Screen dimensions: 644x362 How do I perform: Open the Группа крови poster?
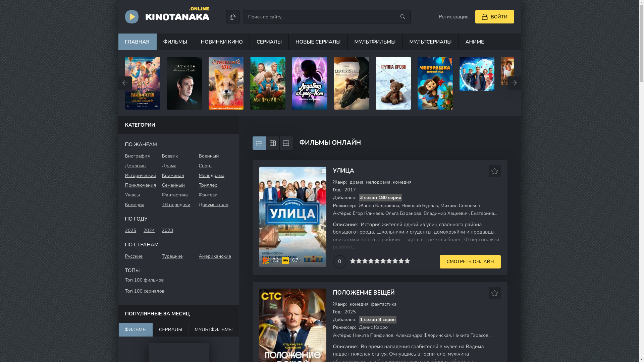(x=393, y=83)
